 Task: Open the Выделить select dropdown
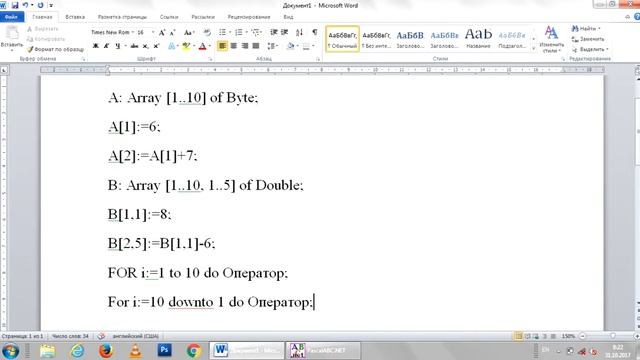click(590, 49)
